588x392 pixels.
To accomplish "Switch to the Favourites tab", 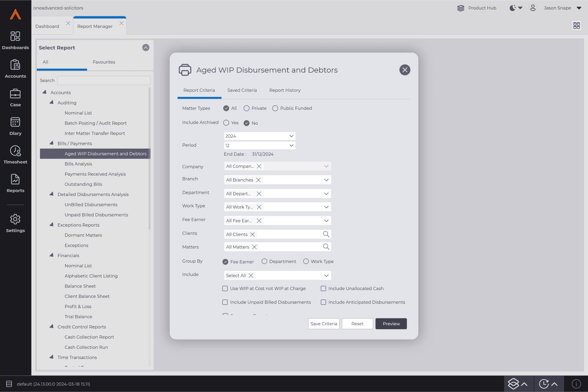I will [104, 62].
